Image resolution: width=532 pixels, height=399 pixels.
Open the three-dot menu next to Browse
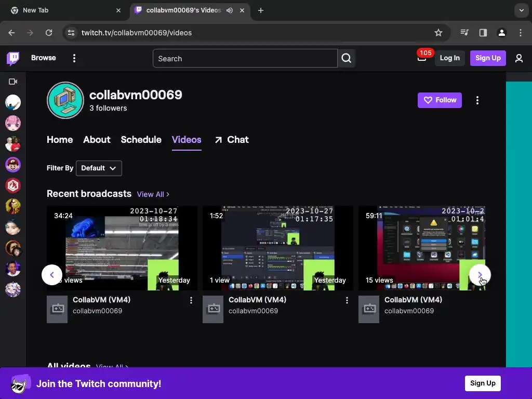74,58
